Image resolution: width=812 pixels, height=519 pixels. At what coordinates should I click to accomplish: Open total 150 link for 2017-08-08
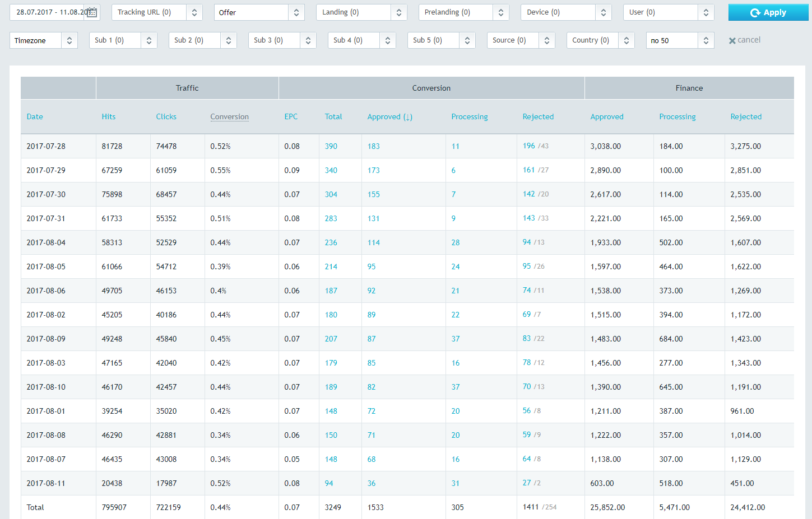(x=331, y=435)
